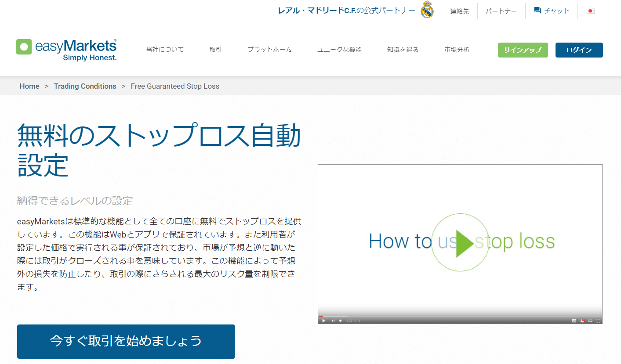Go to Trading Conditions breadcrumb link

click(x=85, y=86)
